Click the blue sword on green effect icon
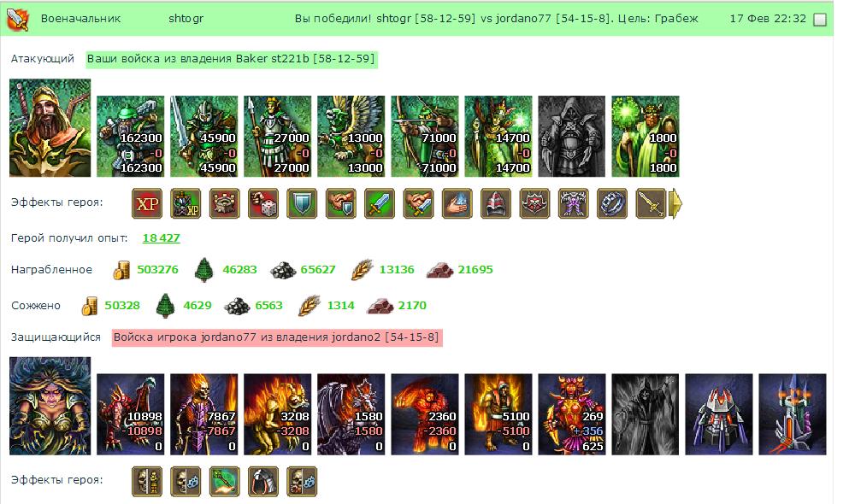The height and width of the screenshot is (504, 855). pos(380,203)
